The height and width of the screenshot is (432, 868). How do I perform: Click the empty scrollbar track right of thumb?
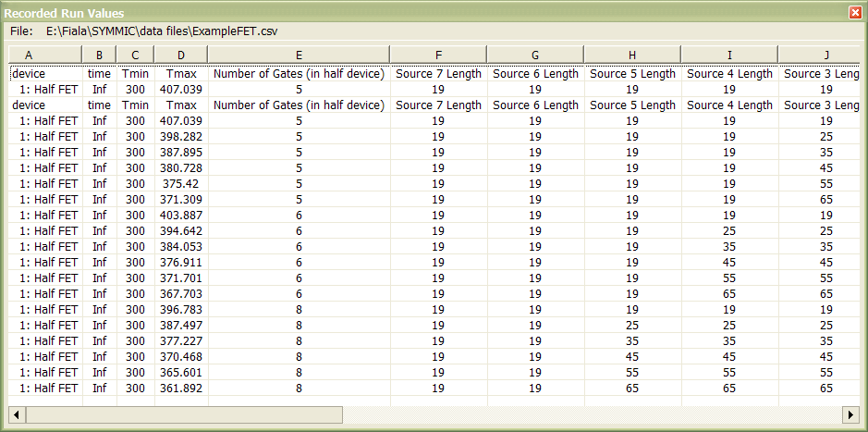click(593, 414)
